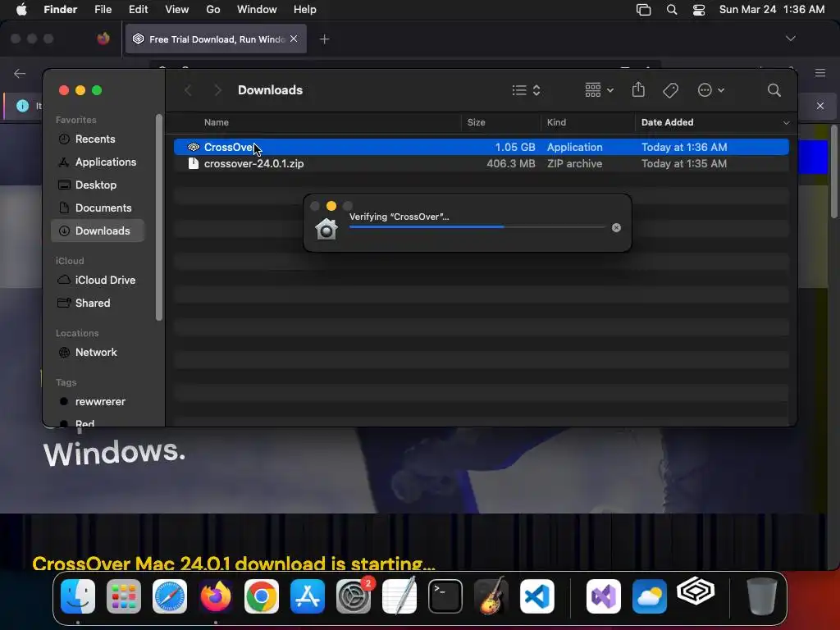The width and height of the screenshot is (840, 630).
Task: Cancel the Verifying CrossOver progress
Action: tap(616, 228)
